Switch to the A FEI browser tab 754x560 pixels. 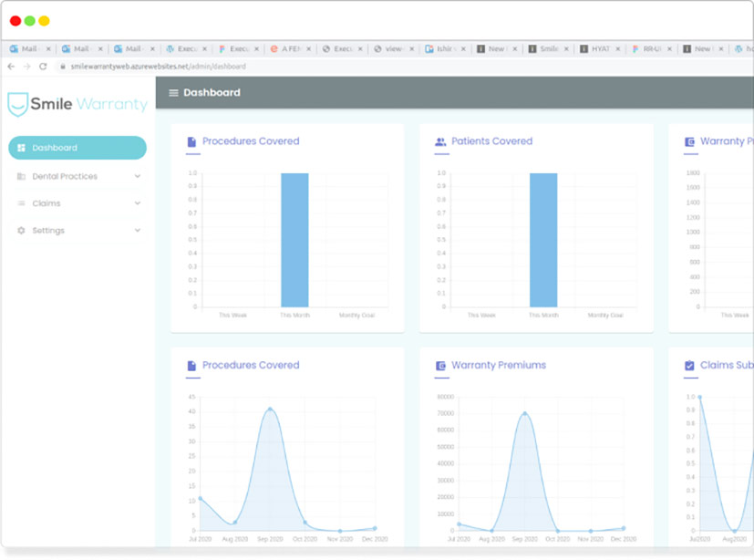[x=291, y=49]
